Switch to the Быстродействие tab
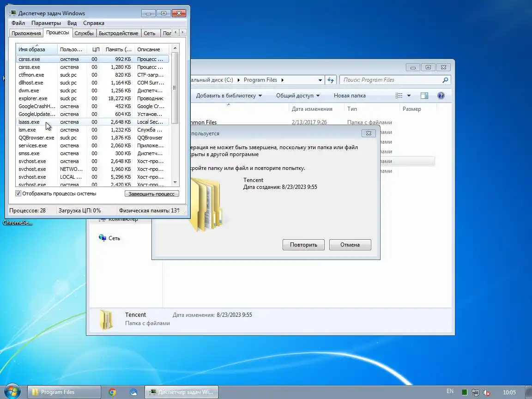Image resolution: width=532 pixels, height=399 pixels. [x=118, y=33]
